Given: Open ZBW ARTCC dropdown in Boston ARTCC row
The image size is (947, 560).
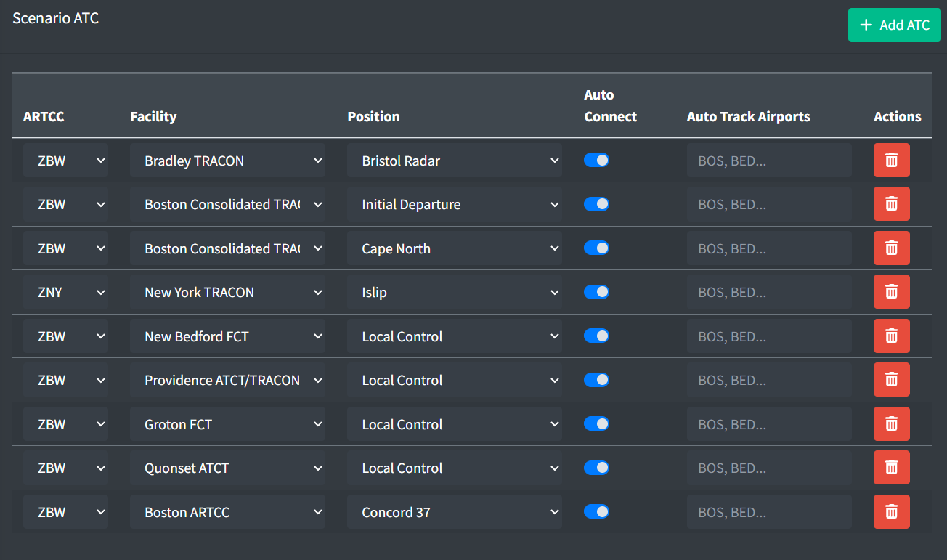Looking at the screenshot, I should (x=65, y=512).
